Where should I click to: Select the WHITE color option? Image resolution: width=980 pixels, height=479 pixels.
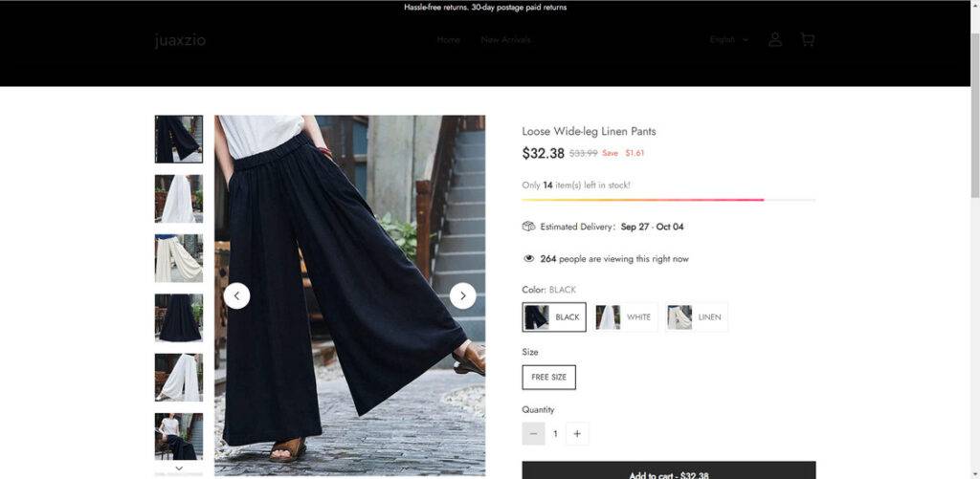[626, 317]
